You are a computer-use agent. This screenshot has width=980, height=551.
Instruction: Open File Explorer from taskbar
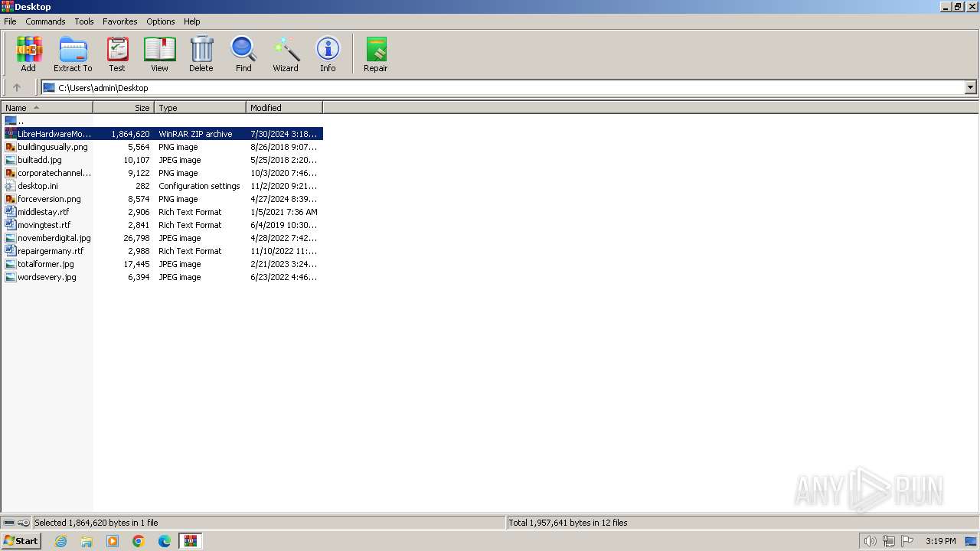coord(87,541)
